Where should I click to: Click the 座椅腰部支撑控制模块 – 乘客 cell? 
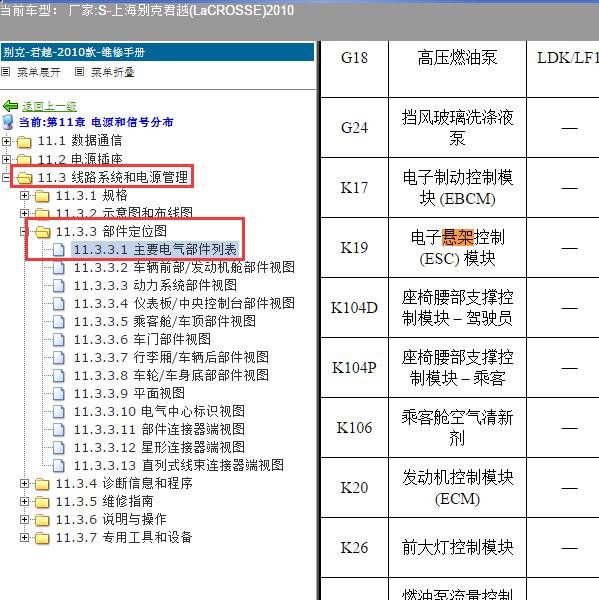coord(457,368)
